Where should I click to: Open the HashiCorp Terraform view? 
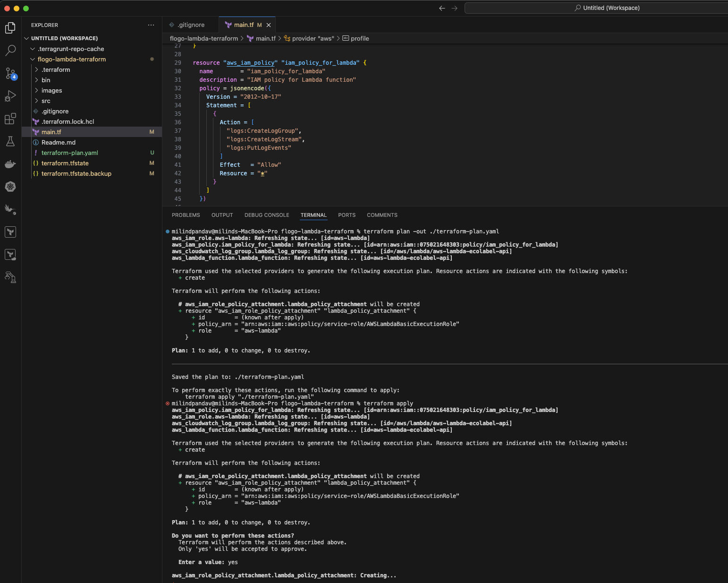click(x=10, y=232)
